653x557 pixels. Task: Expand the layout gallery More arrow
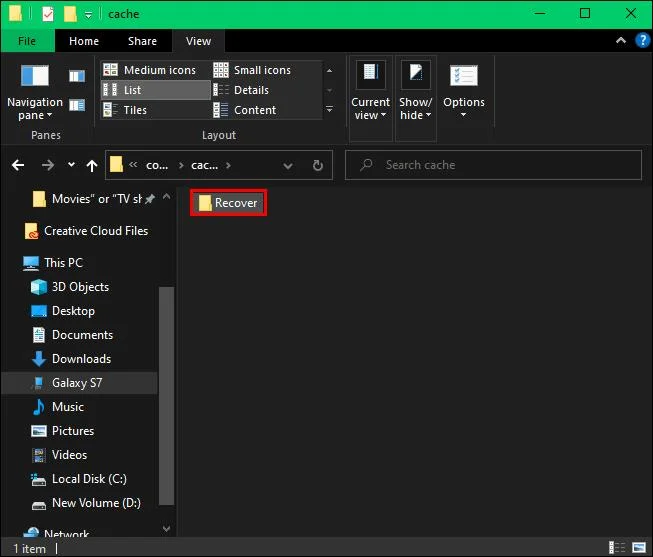pos(329,110)
